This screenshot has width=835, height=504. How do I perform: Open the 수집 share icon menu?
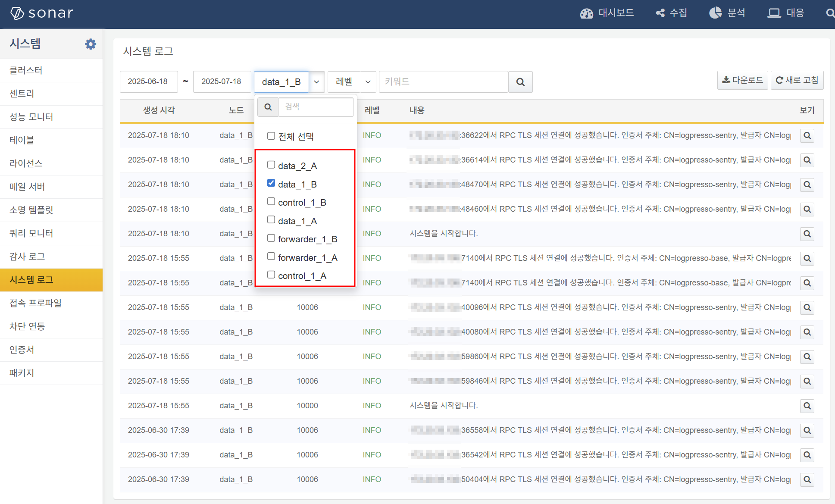point(660,13)
